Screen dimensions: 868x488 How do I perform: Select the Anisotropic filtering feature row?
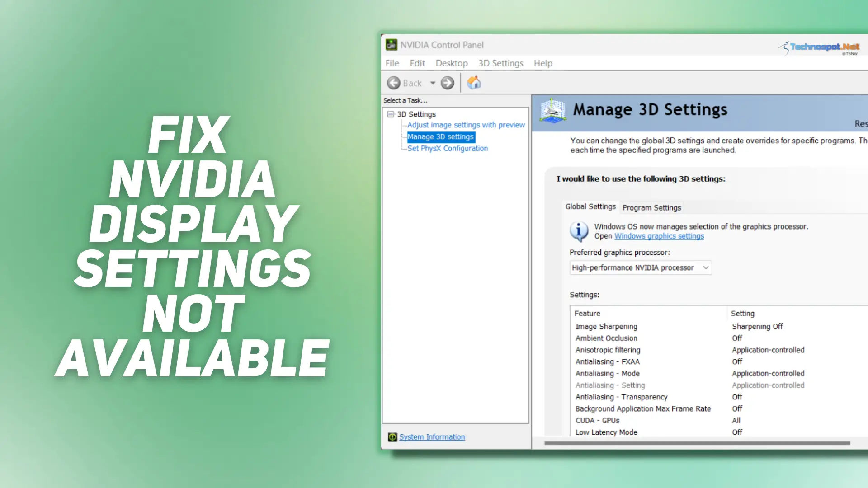tap(608, 350)
